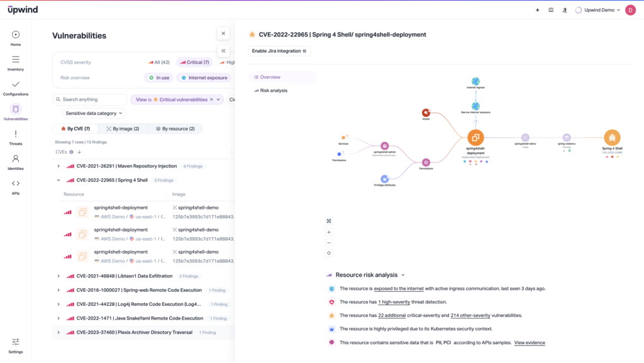644x363 pixels.
Task: Select the spring-webmvc package node
Action: click(567, 138)
